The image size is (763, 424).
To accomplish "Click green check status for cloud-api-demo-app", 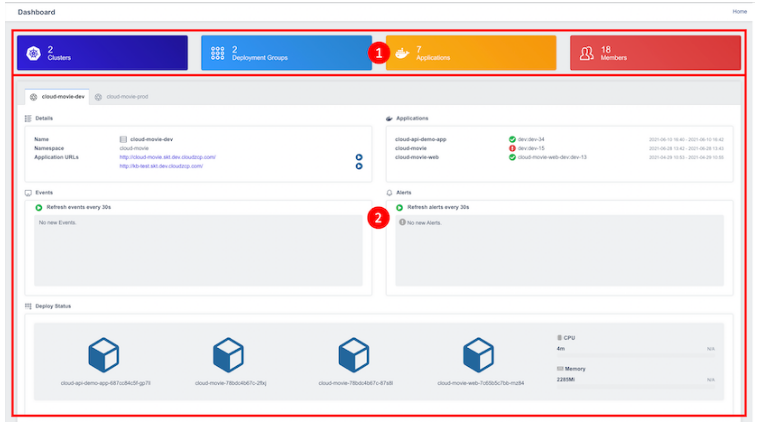I will click(512, 139).
